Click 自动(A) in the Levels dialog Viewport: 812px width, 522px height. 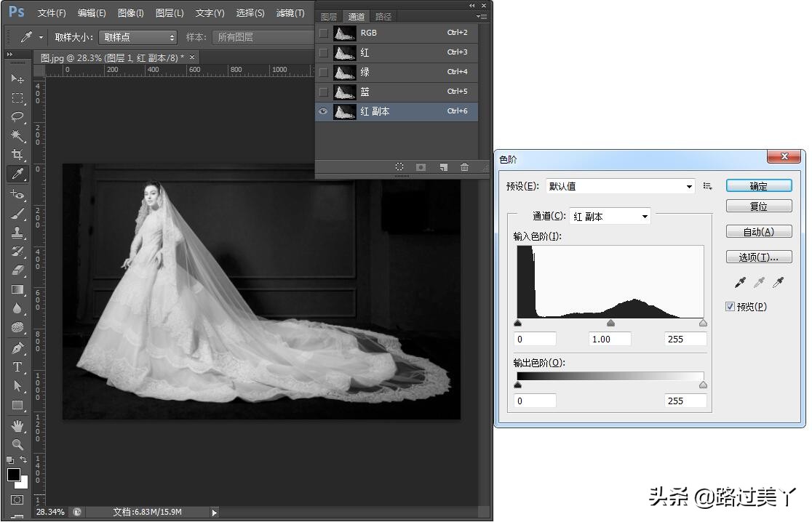click(x=759, y=232)
